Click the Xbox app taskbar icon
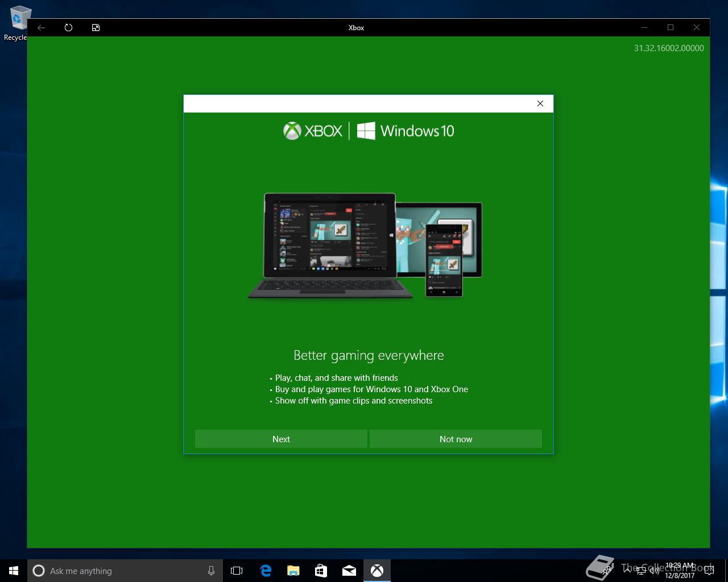 tap(377, 571)
